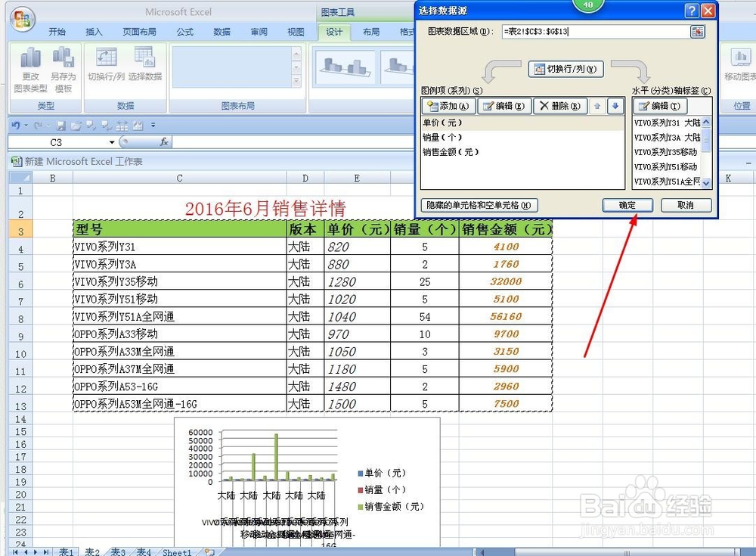Screen dimensions: 756x556
Task: Click 添加(A) series button
Action: pos(448,106)
